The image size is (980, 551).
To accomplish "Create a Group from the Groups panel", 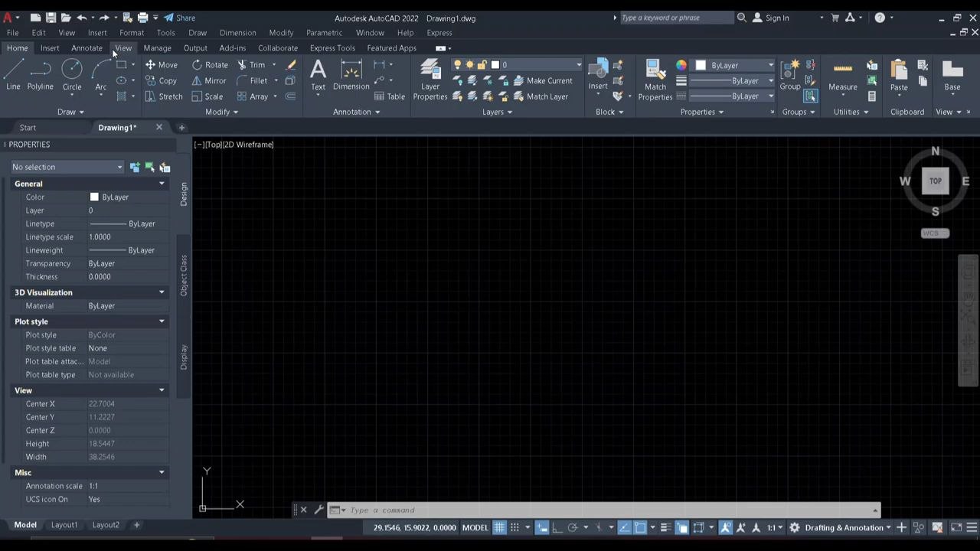I will click(x=790, y=75).
